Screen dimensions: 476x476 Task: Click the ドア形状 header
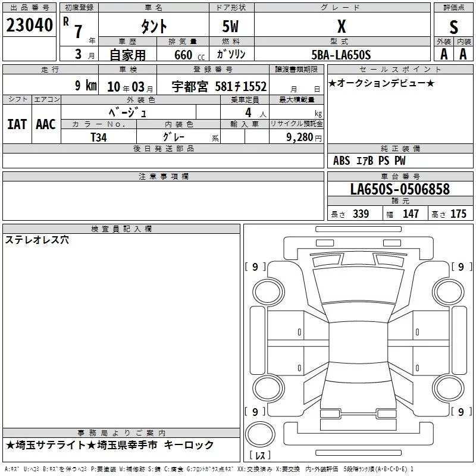tap(231, 8)
